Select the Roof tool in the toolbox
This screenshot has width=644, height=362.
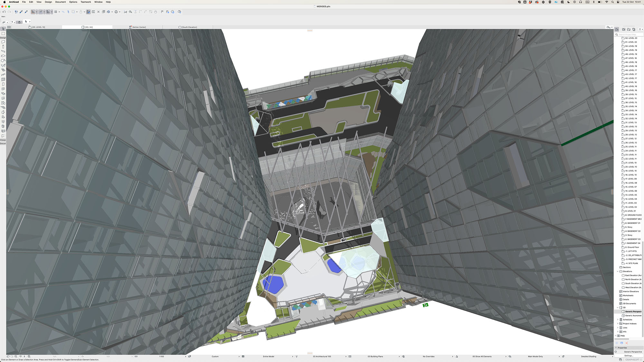pos(3,60)
